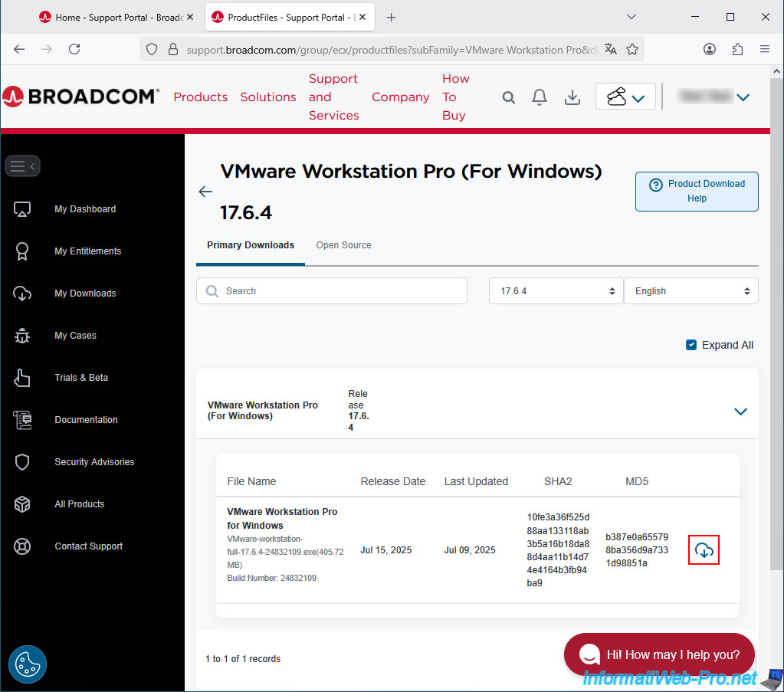The image size is (784, 692).
Task: Click the browser translate page icon
Action: click(610, 49)
